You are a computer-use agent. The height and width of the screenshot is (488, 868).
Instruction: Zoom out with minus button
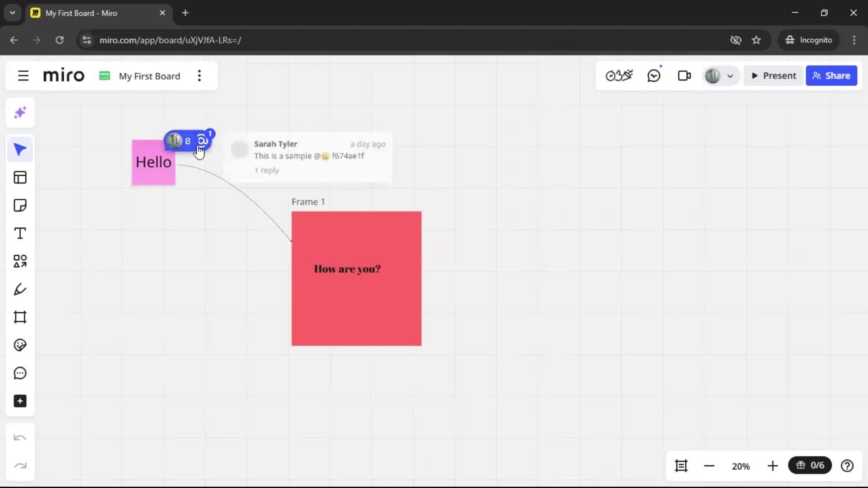pyautogui.click(x=709, y=466)
